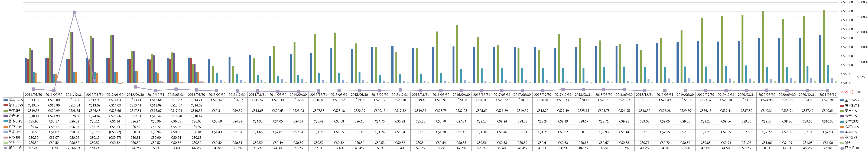The image size is (868, 151).
Task: Click the 2013/09/30 date column header
Action: tap(217, 95)
